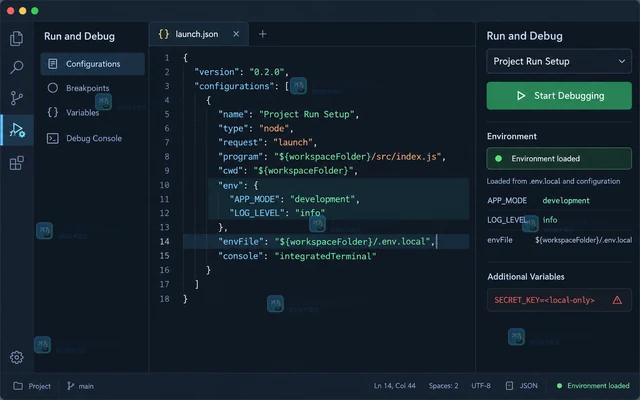The width and height of the screenshot is (640, 400).
Task: Click Spaces: 2 in status bar
Action: 443,386
